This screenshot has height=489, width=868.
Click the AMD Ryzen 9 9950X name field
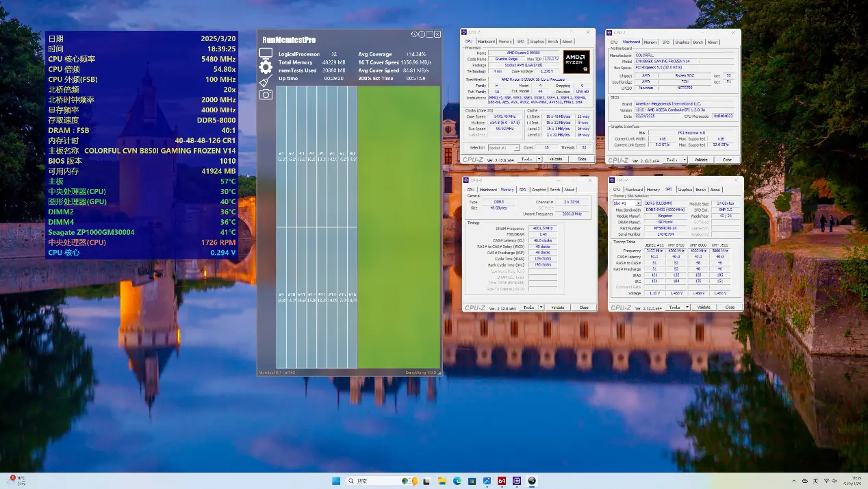524,53
